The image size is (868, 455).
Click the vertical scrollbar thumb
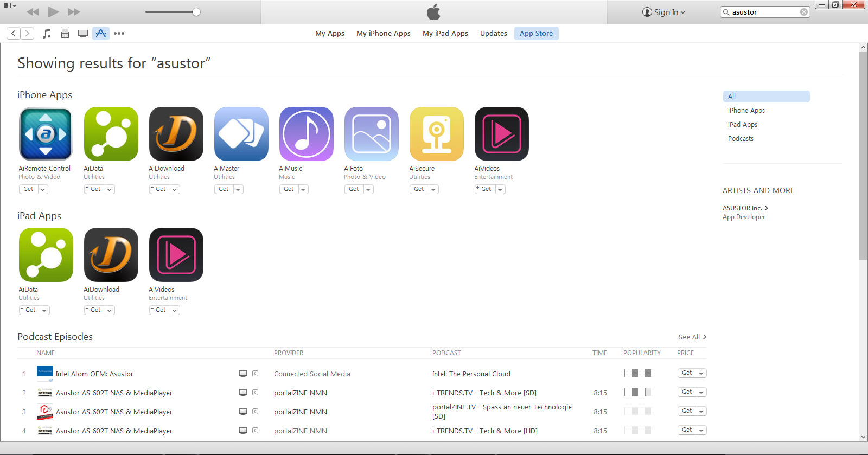pyautogui.click(x=863, y=156)
